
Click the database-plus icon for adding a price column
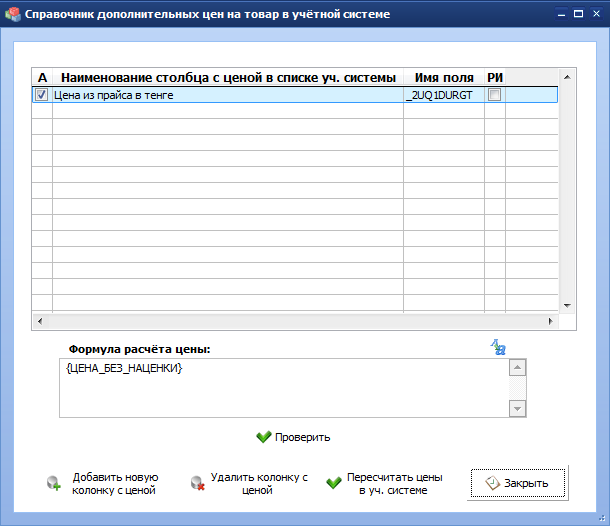click(54, 483)
